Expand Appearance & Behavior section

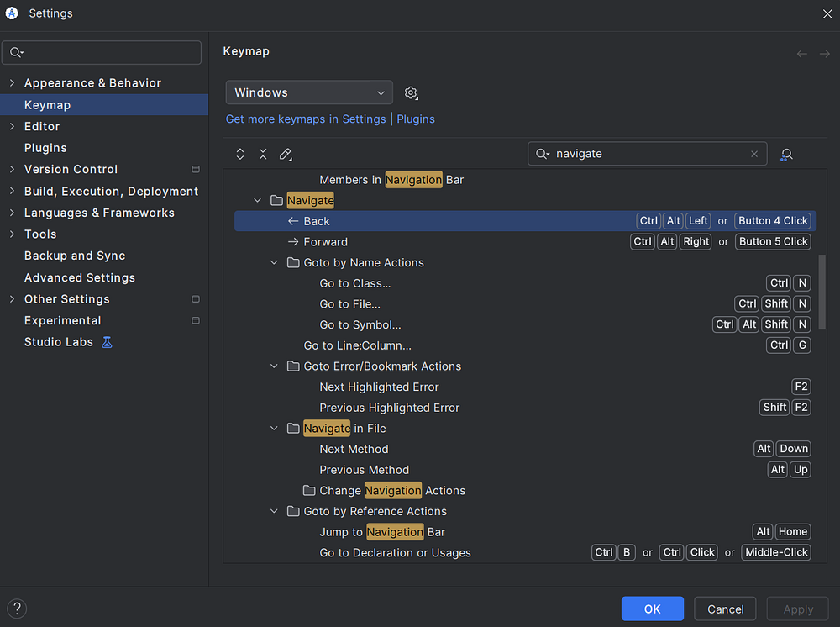pos(13,83)
